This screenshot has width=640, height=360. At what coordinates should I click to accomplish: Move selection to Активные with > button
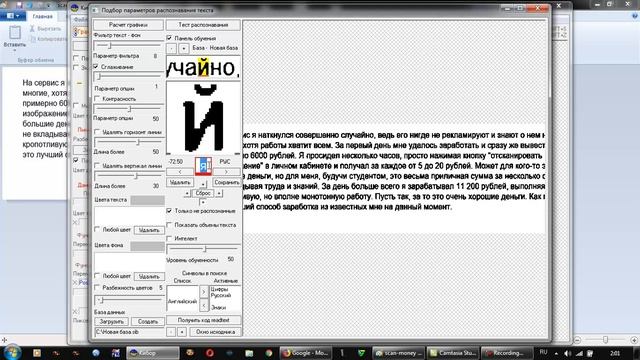pos(204,291)
